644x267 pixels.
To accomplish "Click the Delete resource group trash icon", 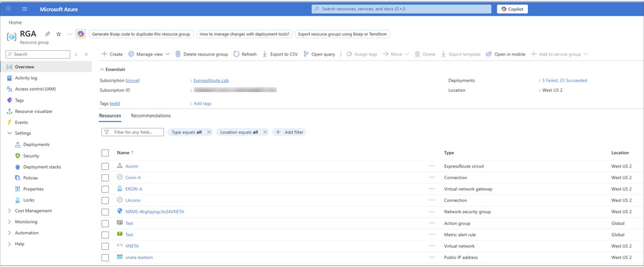I will click(178, 54).
